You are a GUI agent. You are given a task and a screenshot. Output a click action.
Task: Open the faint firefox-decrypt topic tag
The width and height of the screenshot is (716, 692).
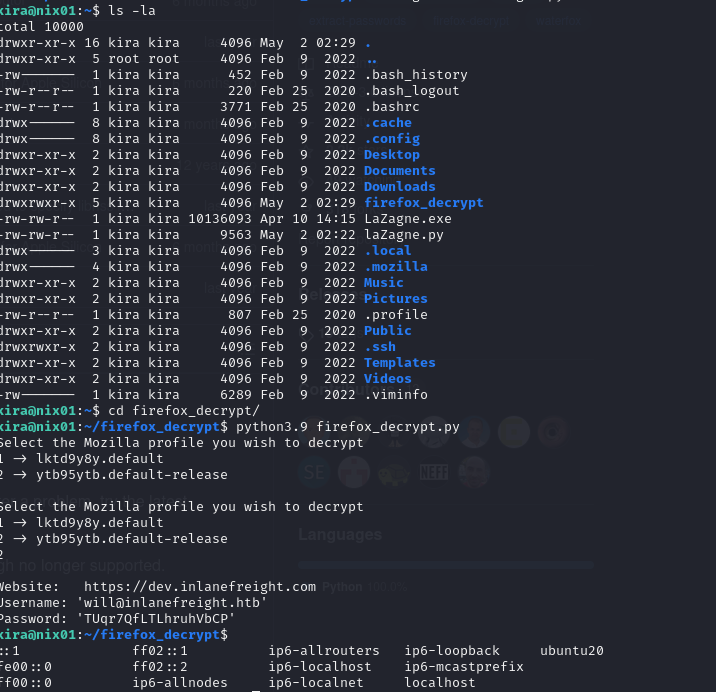tap(471, 21)
